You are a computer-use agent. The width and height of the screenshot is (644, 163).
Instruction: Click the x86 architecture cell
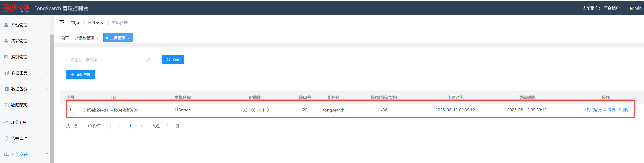point(384,110)
